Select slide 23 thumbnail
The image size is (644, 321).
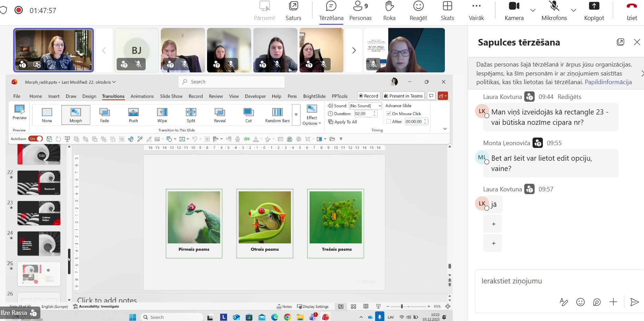[x=39, y=213]
